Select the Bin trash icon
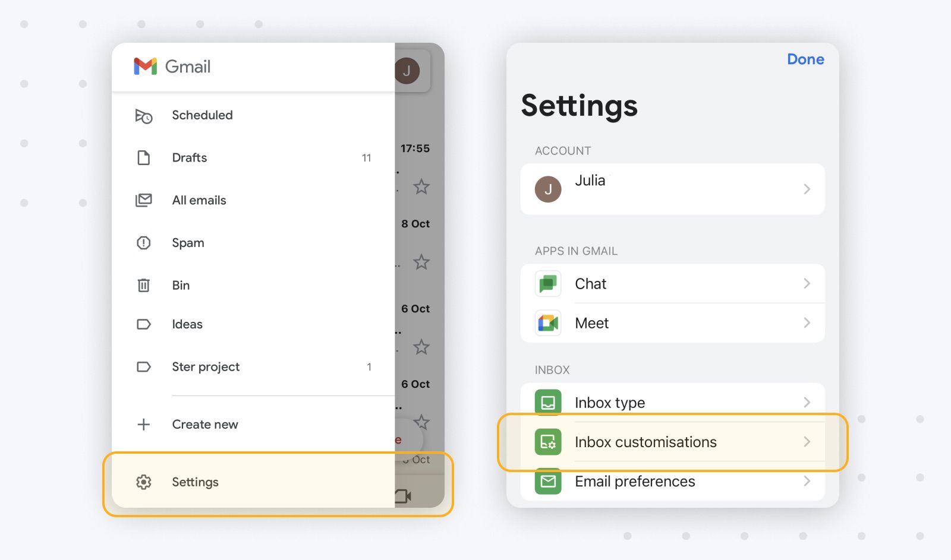This screenshot has width=951, height=560. 143,285
